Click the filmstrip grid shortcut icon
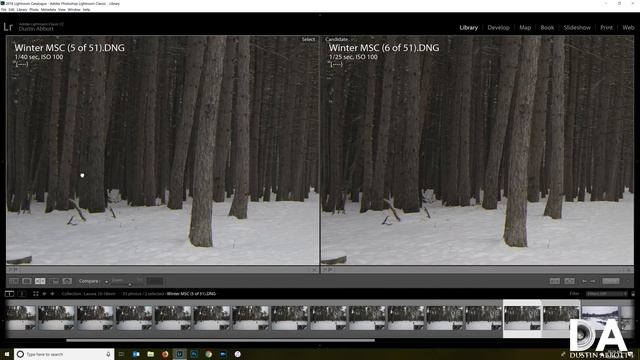The width and height of the screenshot is (640, 360). 36,294
